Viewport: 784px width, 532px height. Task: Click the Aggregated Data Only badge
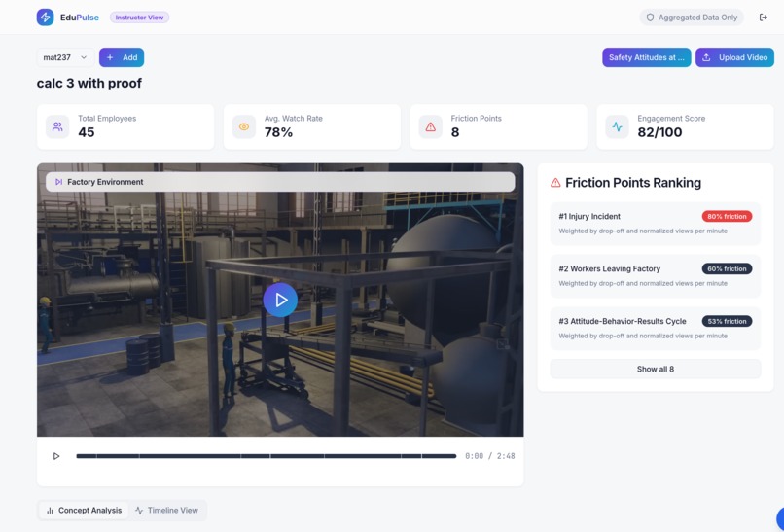[x=692, y=18]
